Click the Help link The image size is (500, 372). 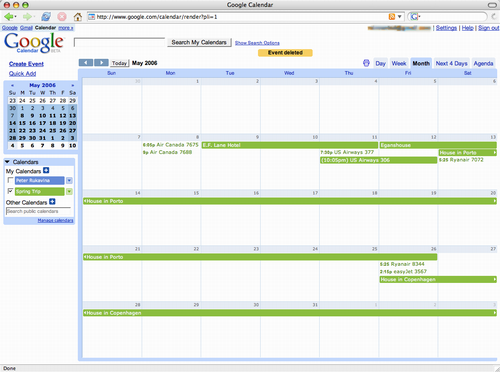coord(467,28)
